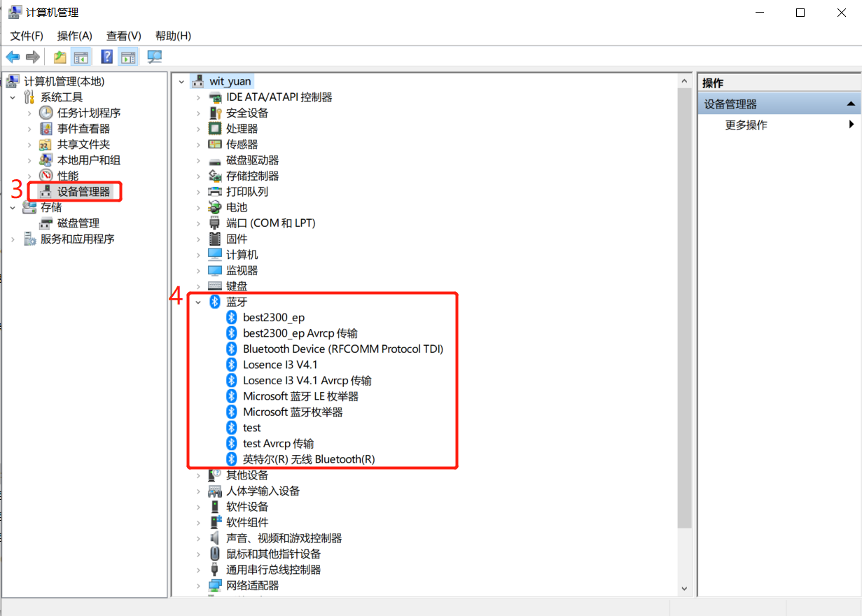The image size is (862, 616).
Task: Select the Bluetooth icon next to test device
Action: pos(231,427)
